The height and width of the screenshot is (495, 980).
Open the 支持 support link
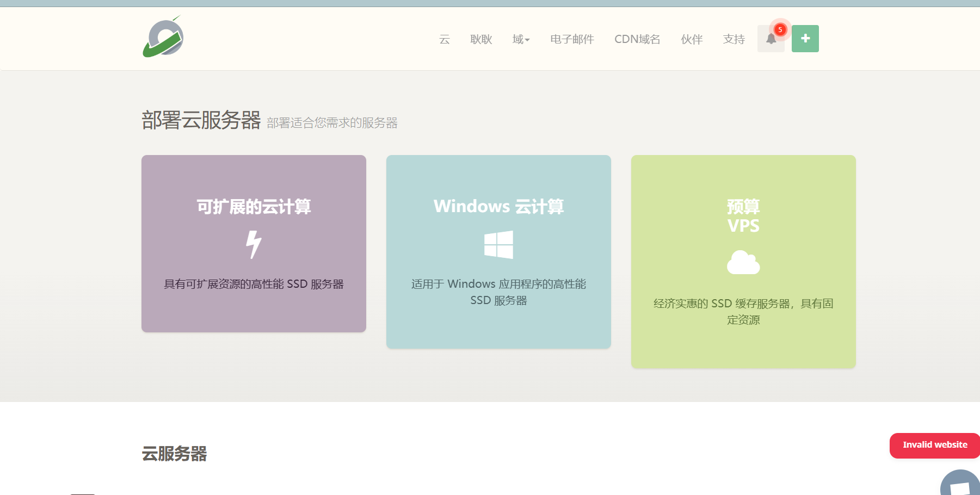(734, 39)
